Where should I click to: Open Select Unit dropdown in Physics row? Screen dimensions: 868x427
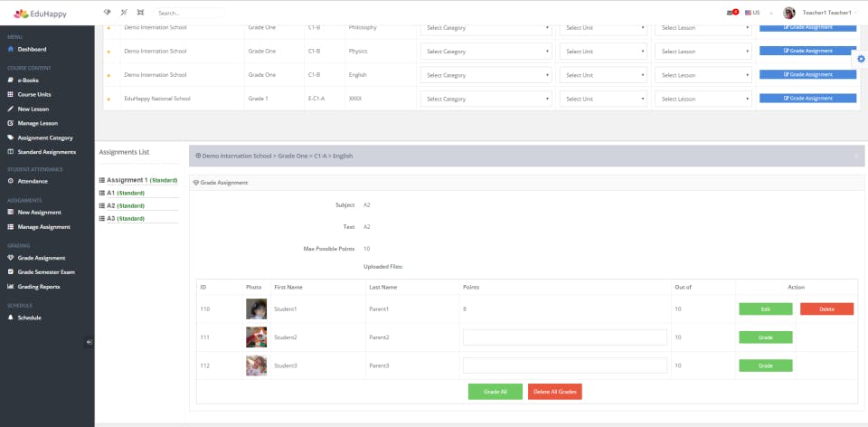[x=603, y=52]
